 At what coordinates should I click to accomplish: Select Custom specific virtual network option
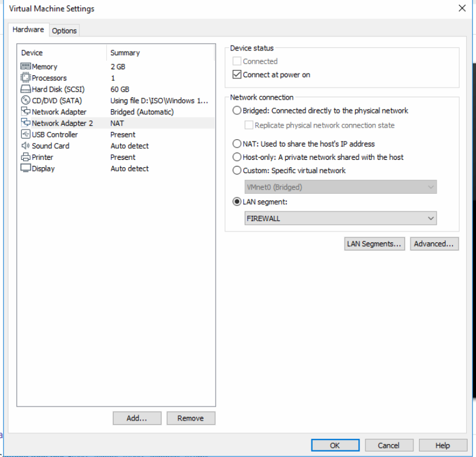pos(237,170)
